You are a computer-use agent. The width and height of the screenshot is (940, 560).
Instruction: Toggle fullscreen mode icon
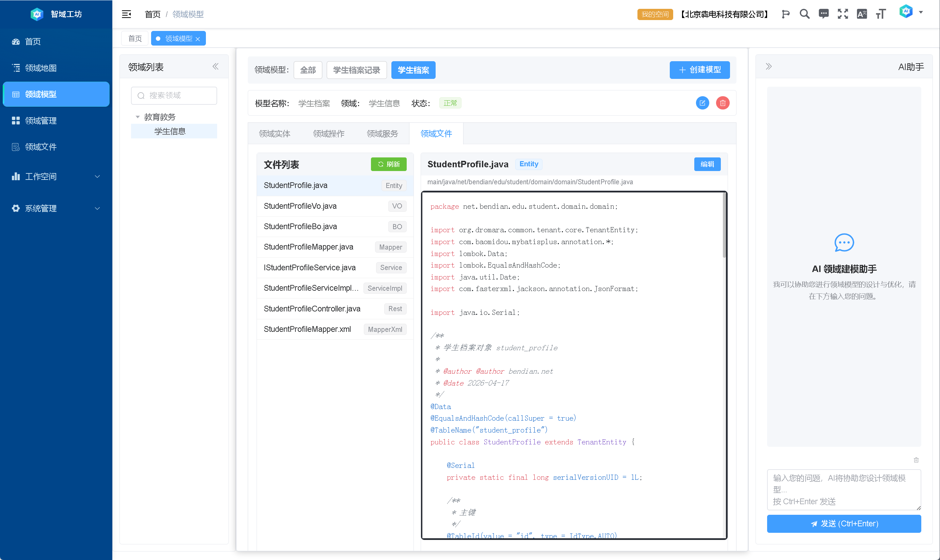click(843, 14)
